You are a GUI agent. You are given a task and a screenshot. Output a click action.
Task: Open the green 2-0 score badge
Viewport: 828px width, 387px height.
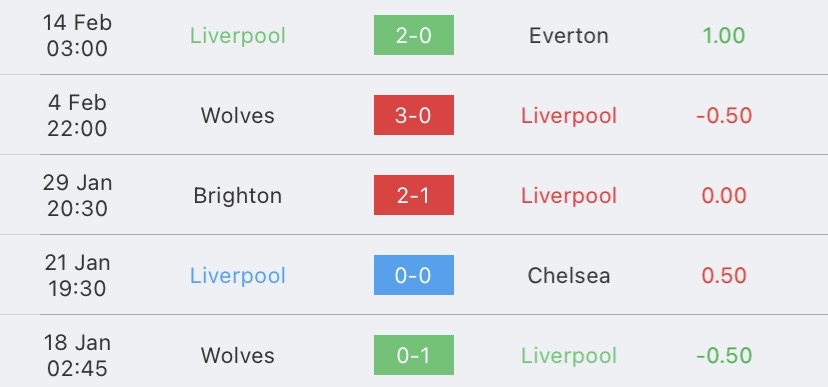(x=413, y=35)
